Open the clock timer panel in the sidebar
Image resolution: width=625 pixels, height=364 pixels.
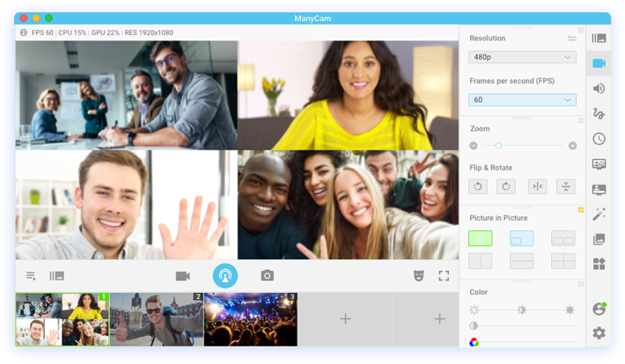point(599,138)
